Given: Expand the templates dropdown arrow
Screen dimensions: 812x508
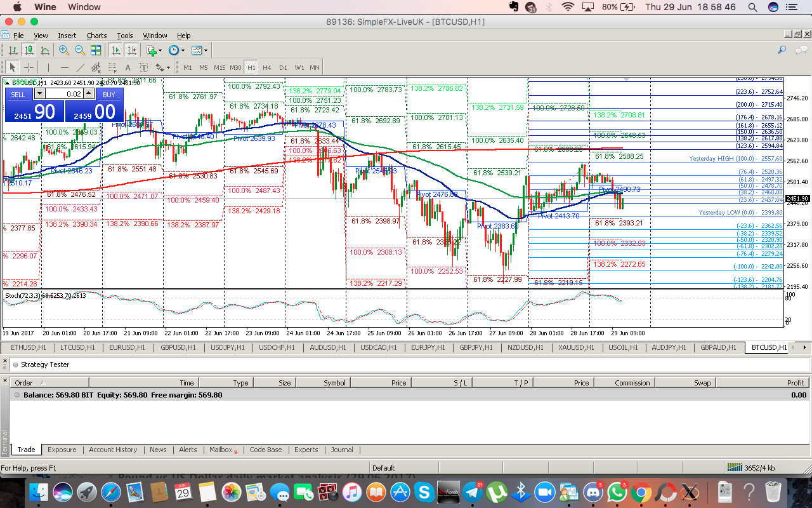Looking at the screenshot, I should pos(206,50).
